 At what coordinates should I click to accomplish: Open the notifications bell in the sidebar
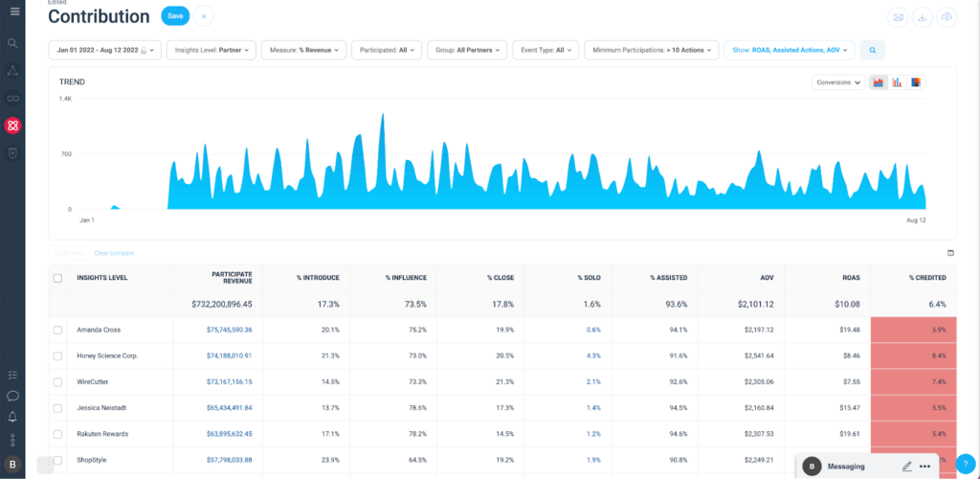[13, 417]
